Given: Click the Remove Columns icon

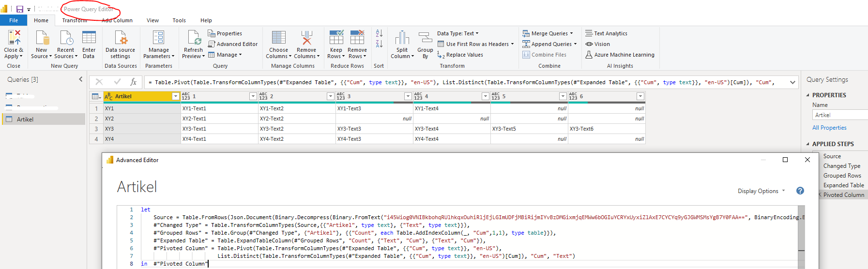Looking at the screenshot, I should coord(306,38).
